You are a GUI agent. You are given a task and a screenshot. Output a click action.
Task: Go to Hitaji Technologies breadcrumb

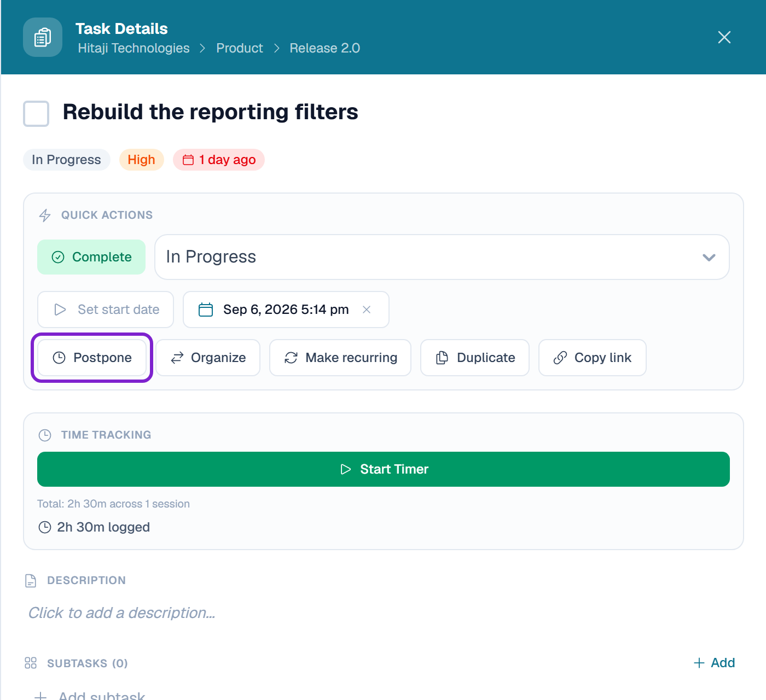[134, 48]
